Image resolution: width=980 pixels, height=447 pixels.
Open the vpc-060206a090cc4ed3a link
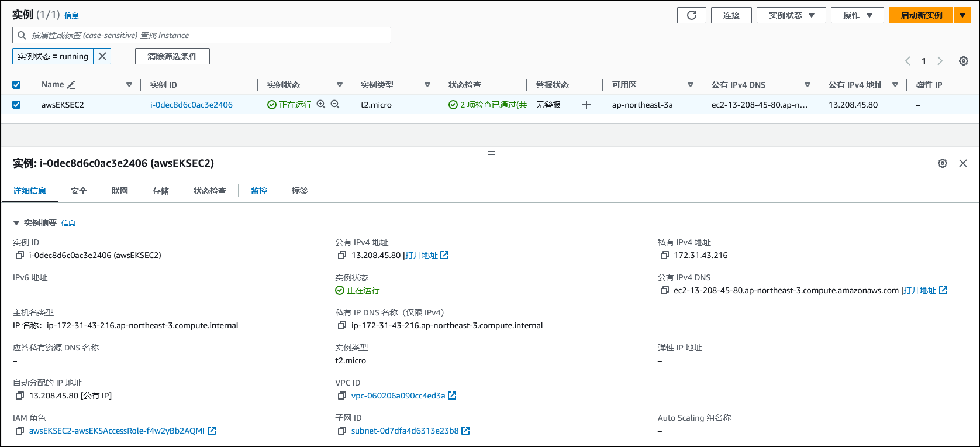pyautogui.click(x=398, y=396)
